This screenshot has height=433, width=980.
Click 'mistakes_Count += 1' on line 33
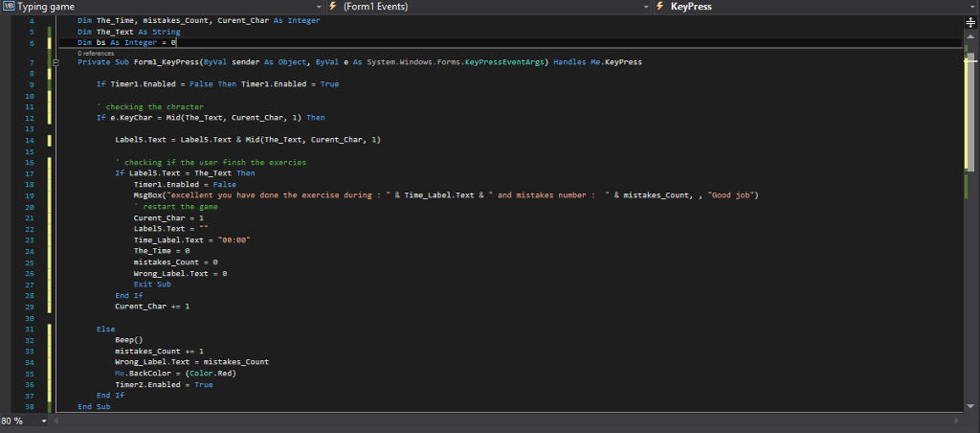click(x=160, y=352)
